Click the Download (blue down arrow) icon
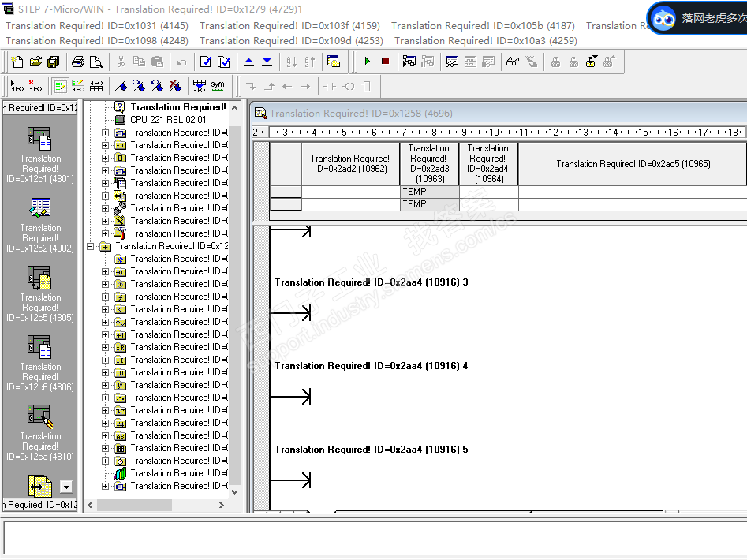The height and width of the screenshot is (560, 747). (x=267, y=62)
